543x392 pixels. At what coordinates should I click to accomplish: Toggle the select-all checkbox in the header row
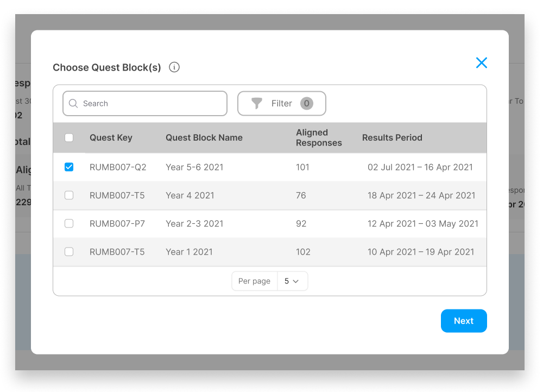pyautogui.click(x=69, y=138)
